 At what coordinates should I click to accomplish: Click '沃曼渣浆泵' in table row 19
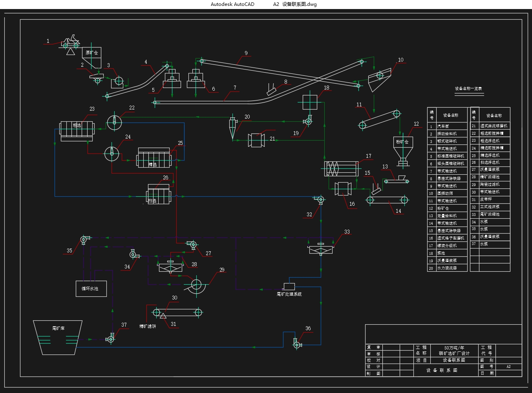click(x=447, y=261)
